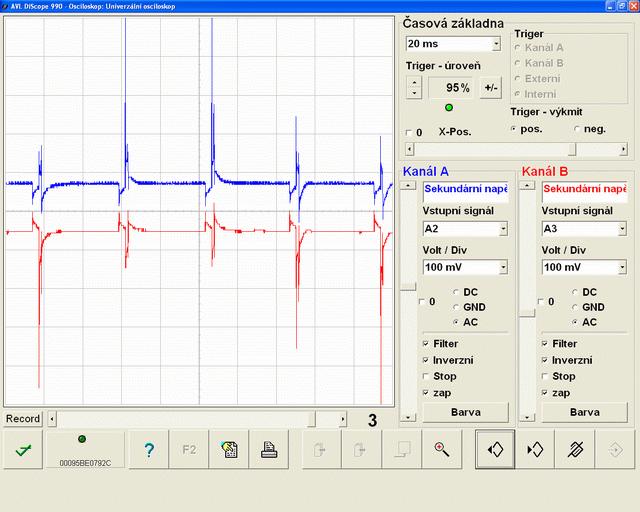Screen dimensions: 640x512
Task: Click the printer icon to print
Action: (268, 450)
